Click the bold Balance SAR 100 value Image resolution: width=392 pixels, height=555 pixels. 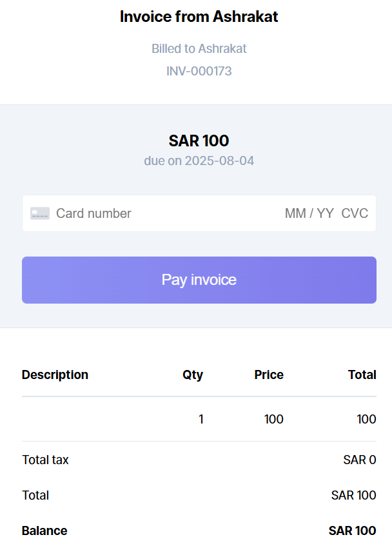pos(352,531)
